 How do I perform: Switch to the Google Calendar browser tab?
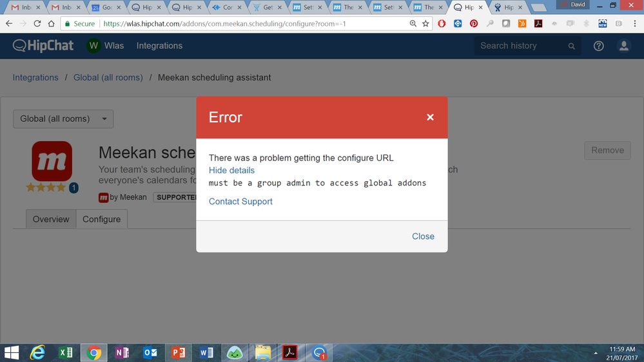pyautogui.click(x=106, y=7)
